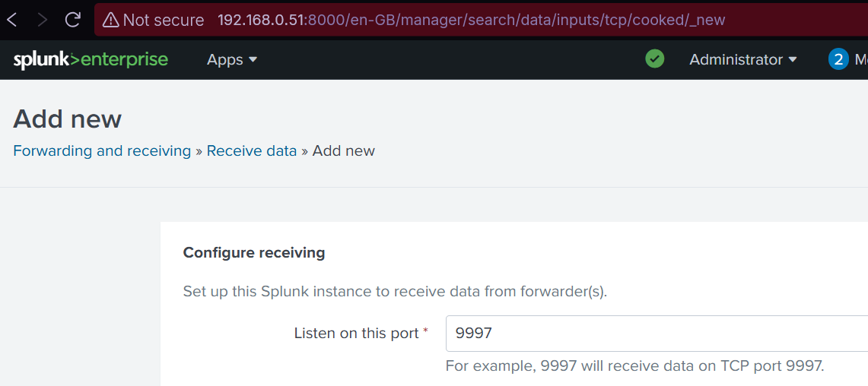Click the Add new page heading
868x386 pixels.
pos(68,119)
